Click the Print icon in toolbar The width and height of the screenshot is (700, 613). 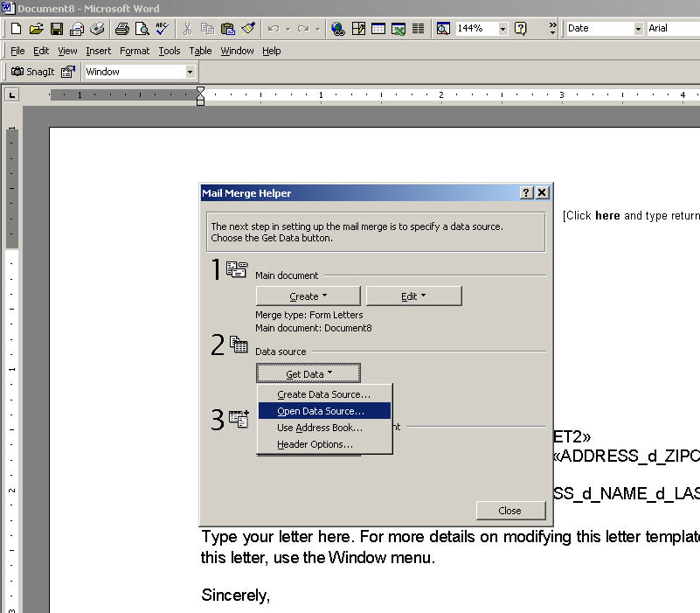(x=122, y=29)
